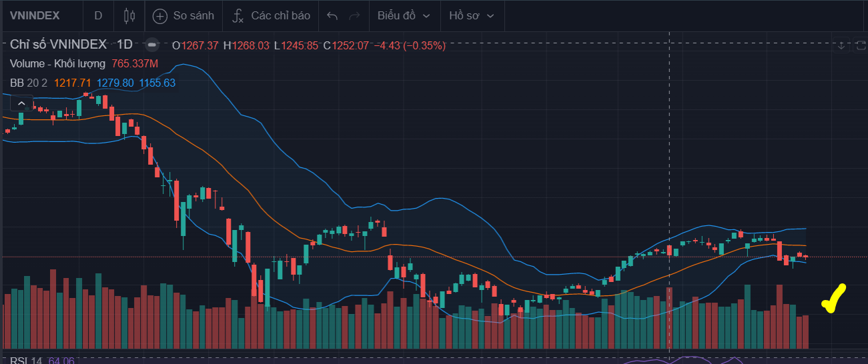Click the blue BB upper value 1279.80
Screen dimensions: 868x364
tap(115, 83)
